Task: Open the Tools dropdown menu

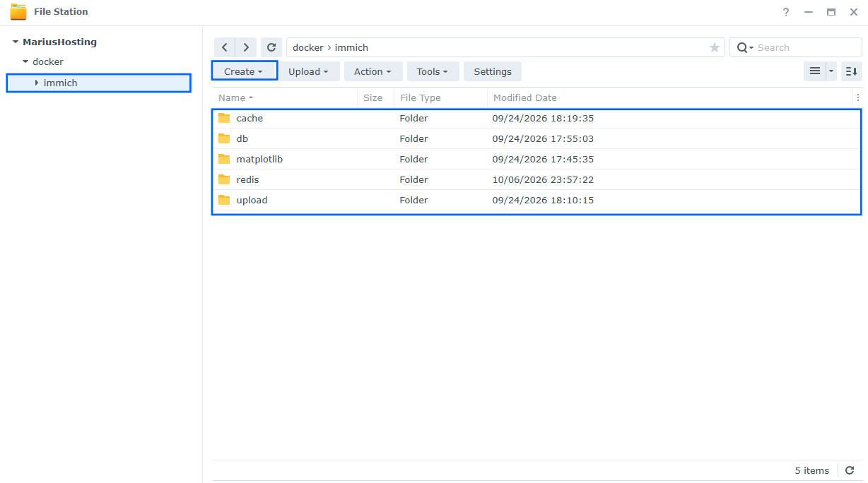Action: tap(433, 71)
